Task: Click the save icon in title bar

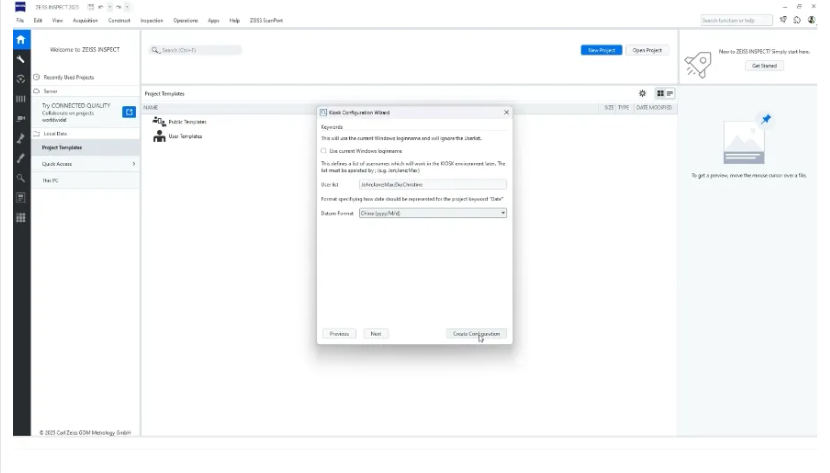Action: click(91, 7)
